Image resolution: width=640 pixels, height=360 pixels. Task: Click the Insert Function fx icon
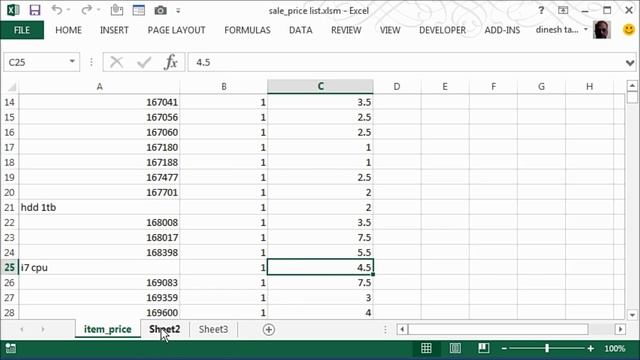[x=171, y=62]
